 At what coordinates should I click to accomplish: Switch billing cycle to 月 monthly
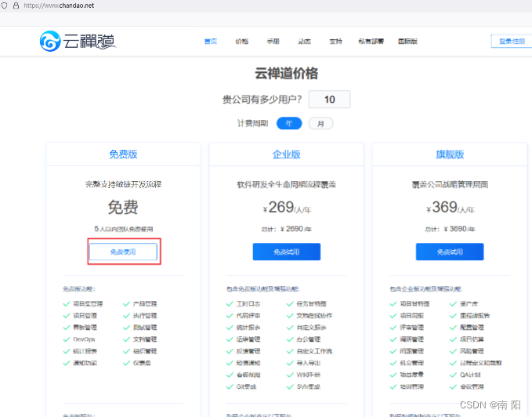[320, 123]
